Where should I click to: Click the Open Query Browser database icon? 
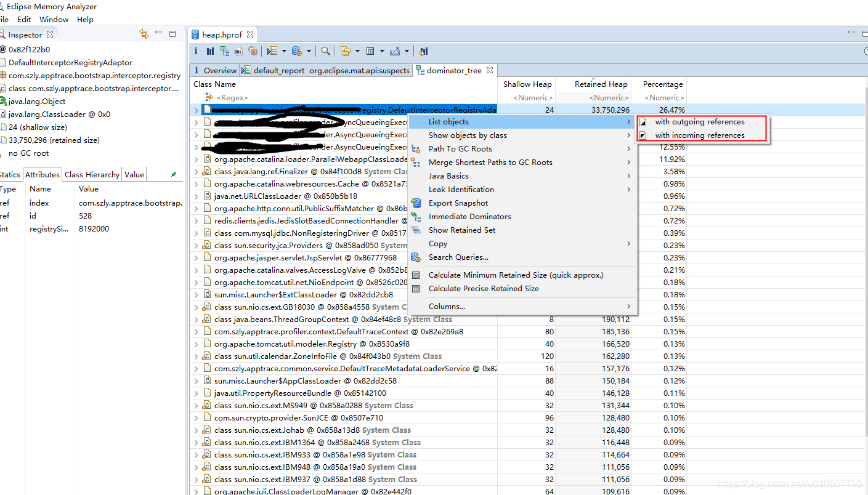(x=297, y=51)
